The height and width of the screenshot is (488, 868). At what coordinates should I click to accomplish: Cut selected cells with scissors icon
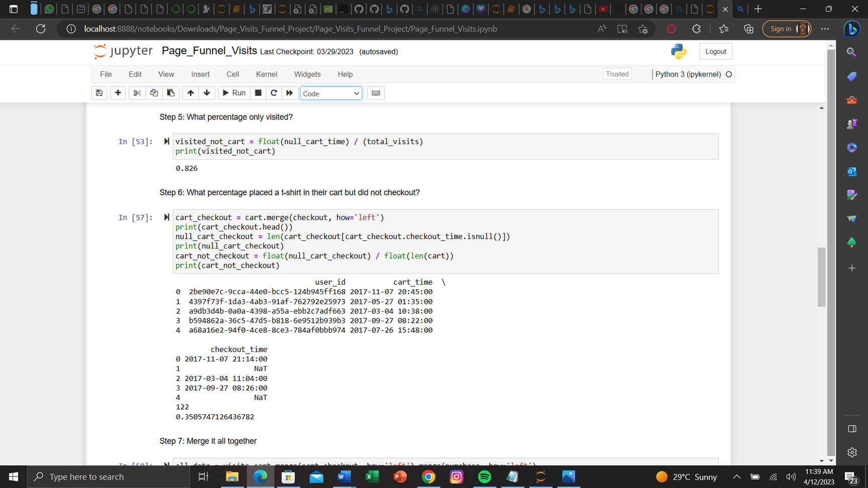pos(137,93)
